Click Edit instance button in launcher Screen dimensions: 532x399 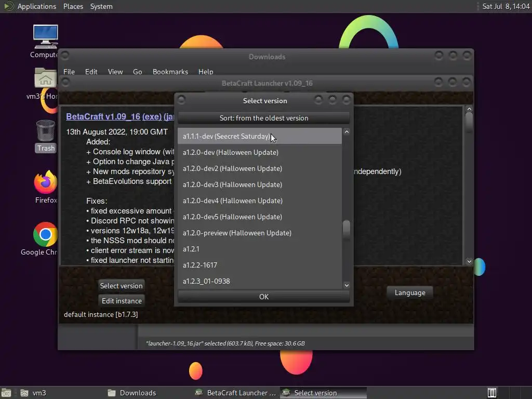pos(122,301)
